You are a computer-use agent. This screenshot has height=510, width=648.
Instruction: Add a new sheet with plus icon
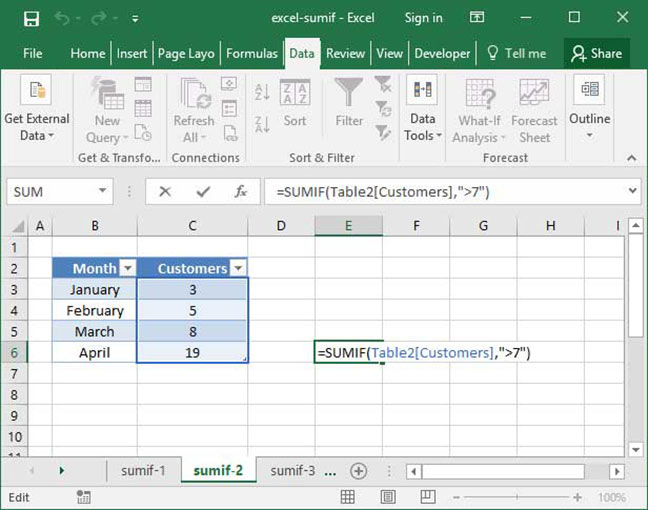pyautogui.click(x=358, y=471)
